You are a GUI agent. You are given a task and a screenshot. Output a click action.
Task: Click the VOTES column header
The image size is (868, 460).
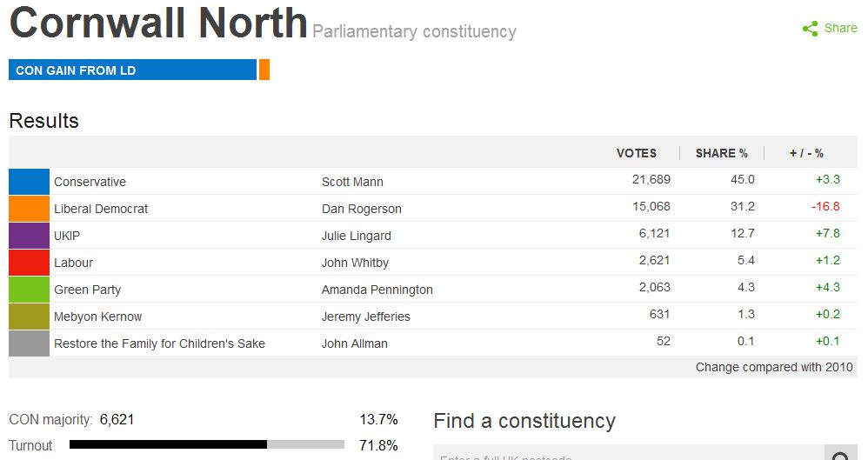(x=637, y=153)
